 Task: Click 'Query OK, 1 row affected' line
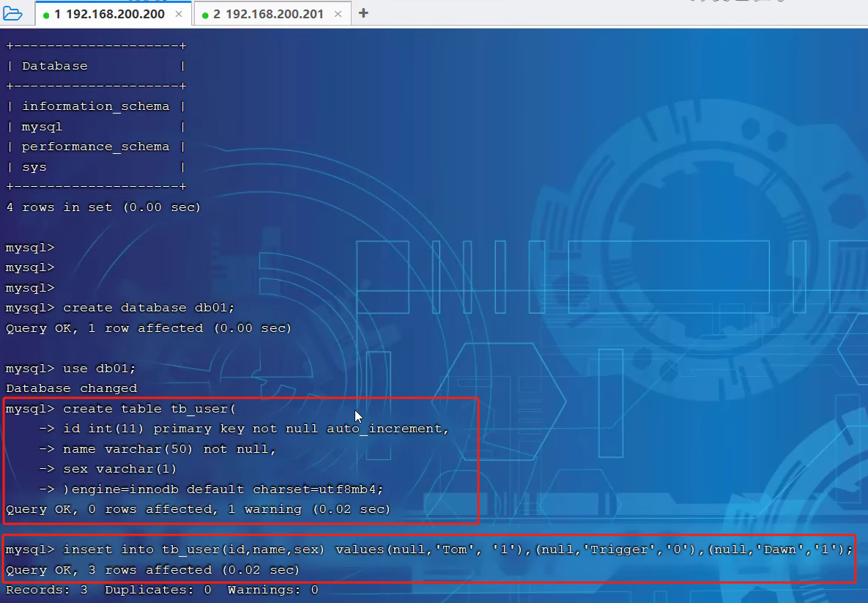[149, 328]
